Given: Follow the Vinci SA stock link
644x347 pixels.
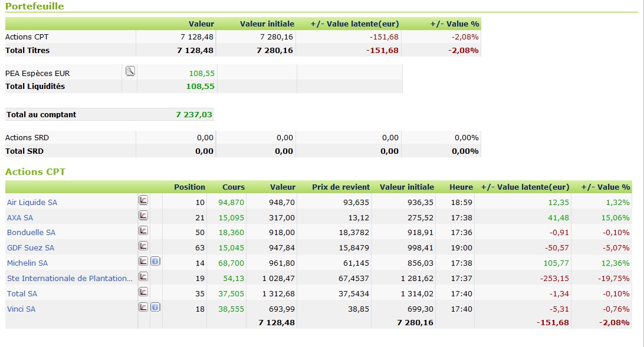Looking at the screenshot, I should 21,309.
